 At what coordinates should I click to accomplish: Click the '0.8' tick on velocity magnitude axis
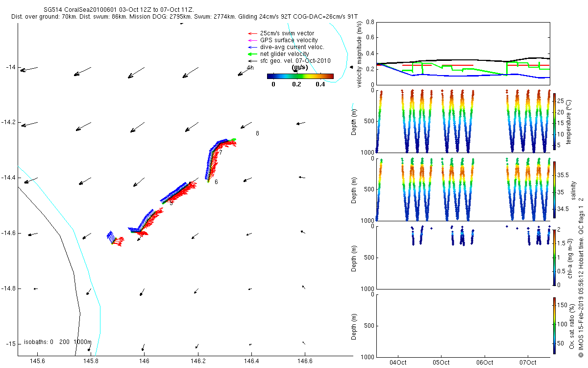click(x=370, y=22)
